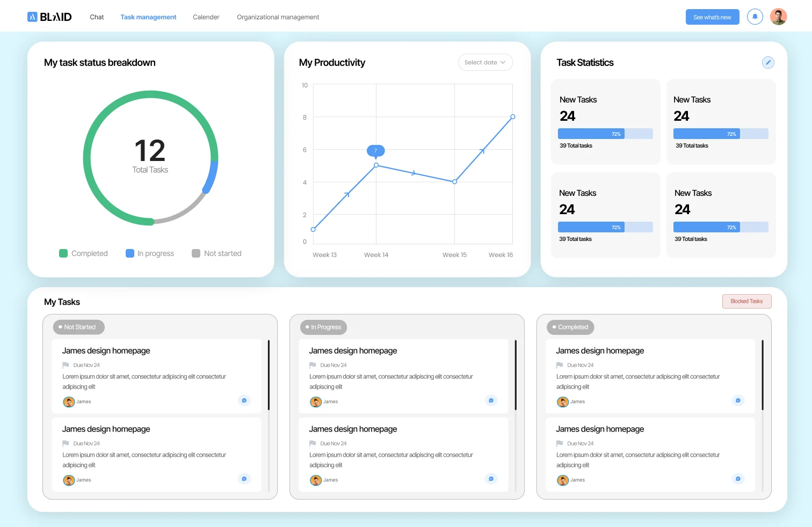The image size is (812, 527).
Task: Click the 72% progress bar in New Tasks
Action: [x=605, y=133]
